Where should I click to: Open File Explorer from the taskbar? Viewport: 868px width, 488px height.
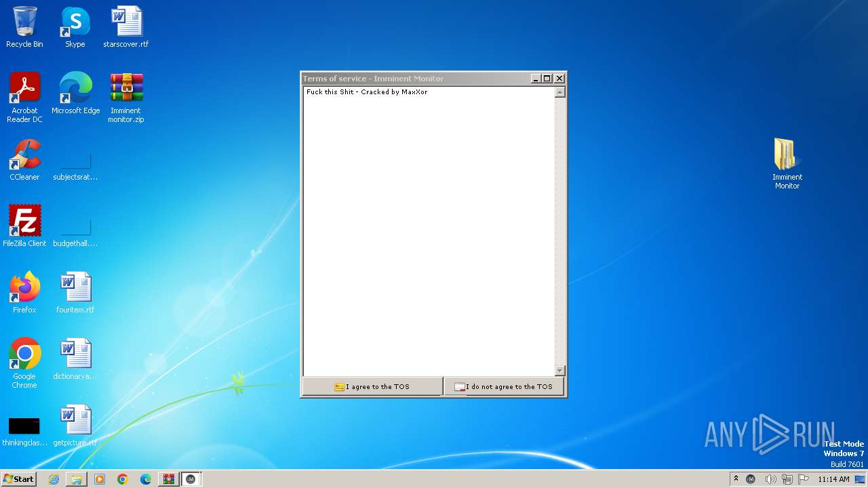(x=77, y=479)
